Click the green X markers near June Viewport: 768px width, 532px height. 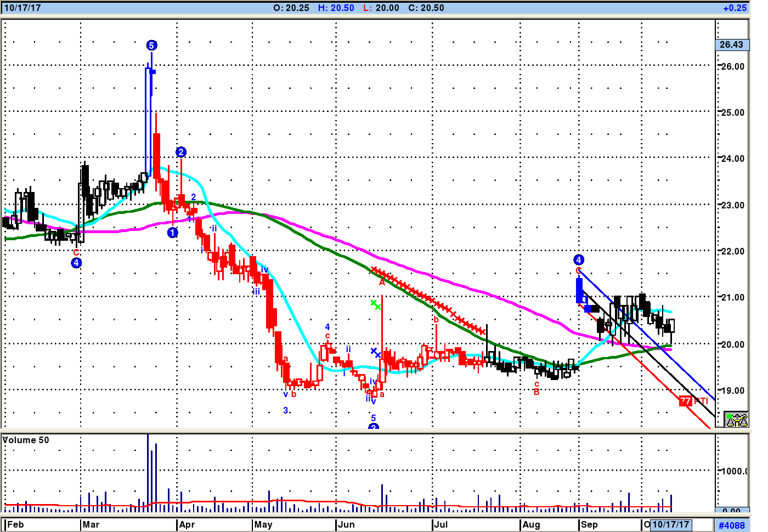click(376, 305)
